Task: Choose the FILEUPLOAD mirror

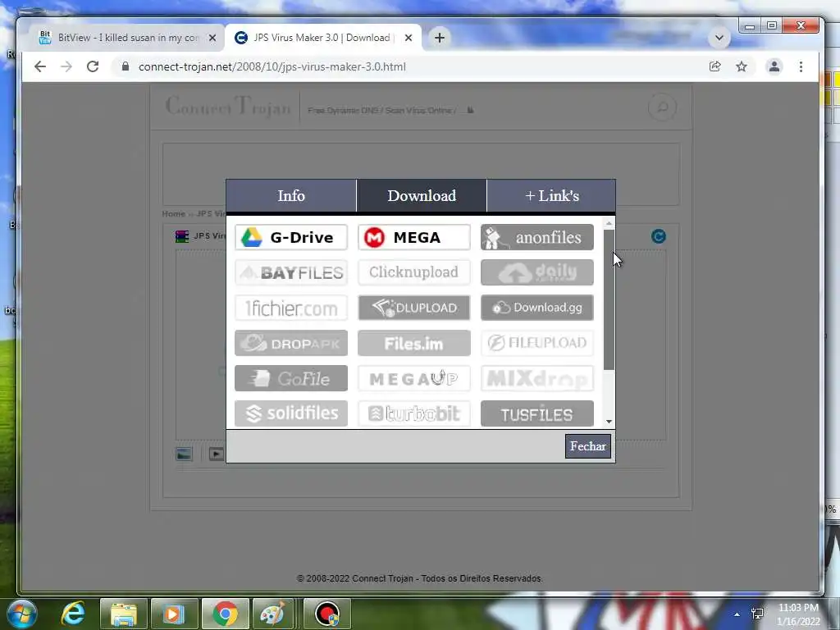Action: tap(536, 343)
